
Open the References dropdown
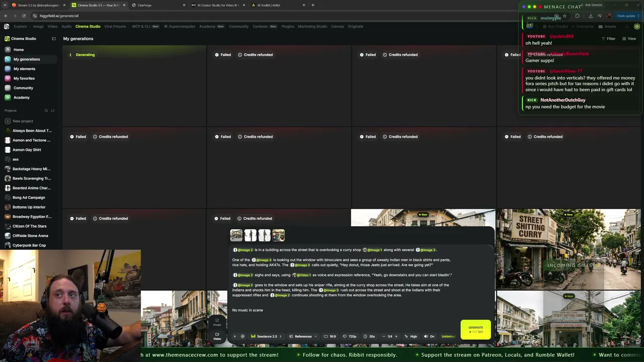pyautogui.click(x=303, y=336)
